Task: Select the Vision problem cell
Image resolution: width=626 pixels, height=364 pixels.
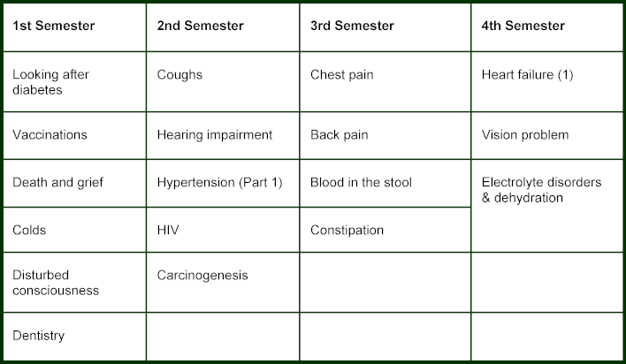Action: pos(547,136)
